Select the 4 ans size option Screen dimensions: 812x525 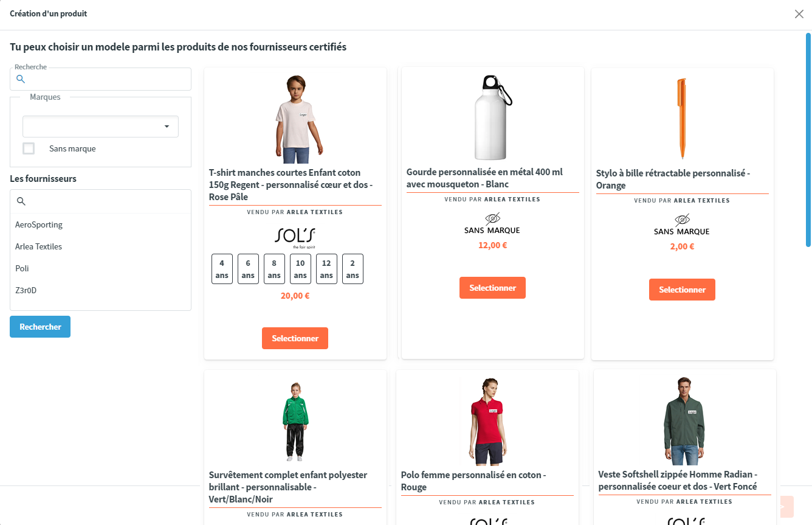click(x=222, y=269)
